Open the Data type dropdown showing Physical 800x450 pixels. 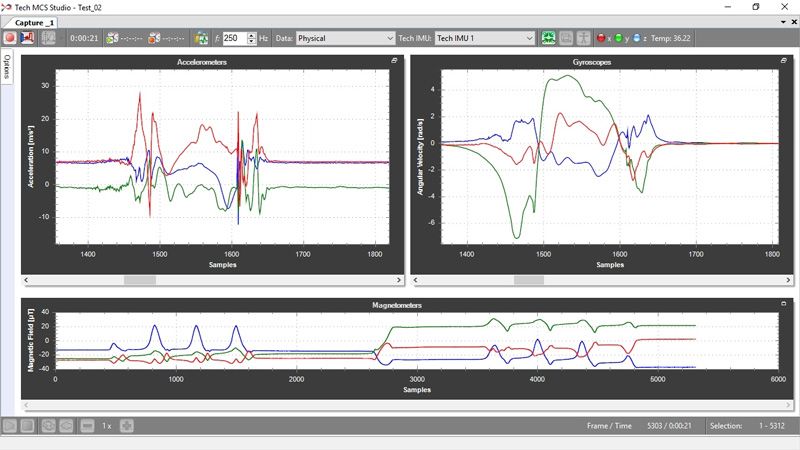point(346,38)
